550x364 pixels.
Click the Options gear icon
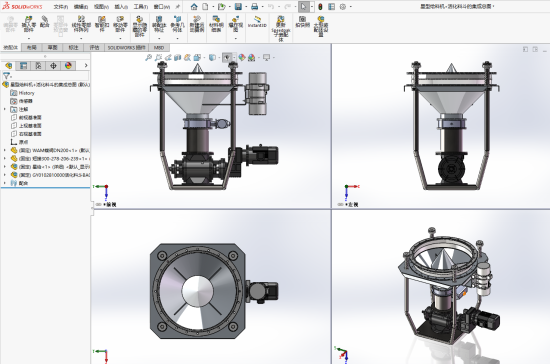tap(343, 7)
